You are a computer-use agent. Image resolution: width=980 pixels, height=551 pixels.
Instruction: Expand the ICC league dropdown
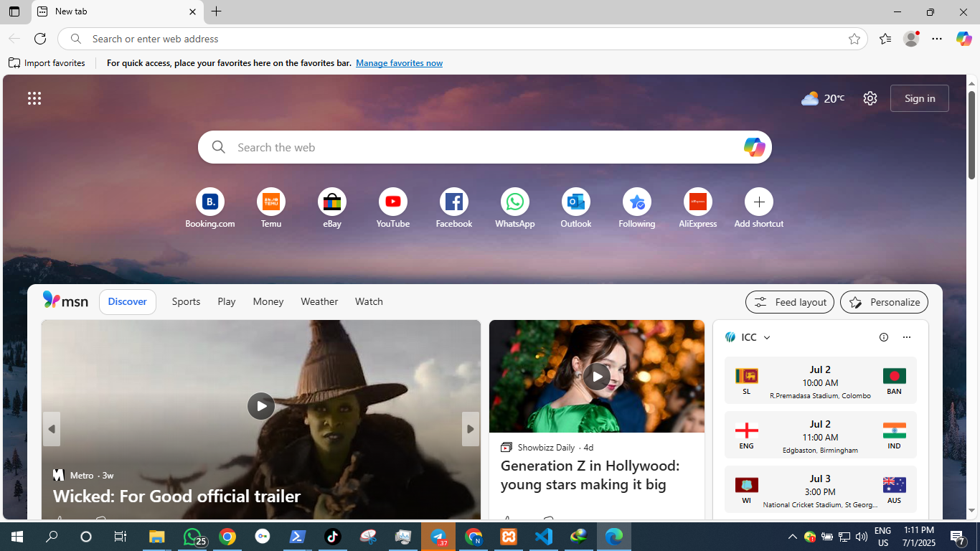coord(766,337)
